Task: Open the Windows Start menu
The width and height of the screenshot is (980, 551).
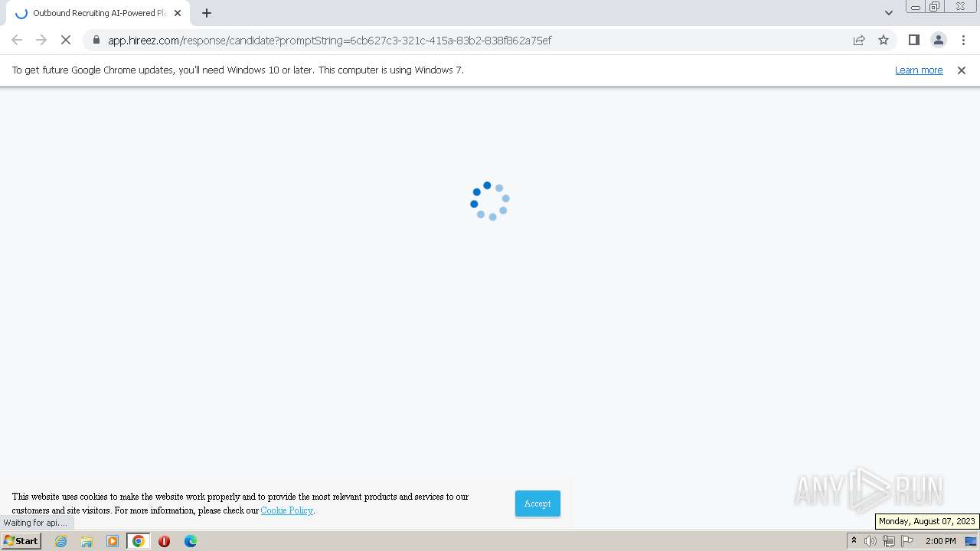Action: 21,541
